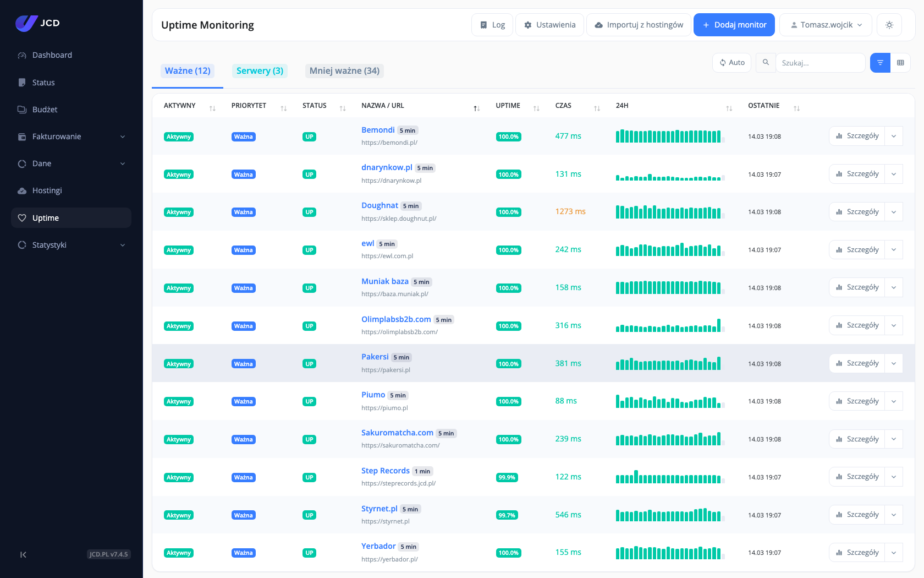The height and width of the screenshot is (578, 924).
Task: Select the Ważne (12) tab
Action: [188, 71]
